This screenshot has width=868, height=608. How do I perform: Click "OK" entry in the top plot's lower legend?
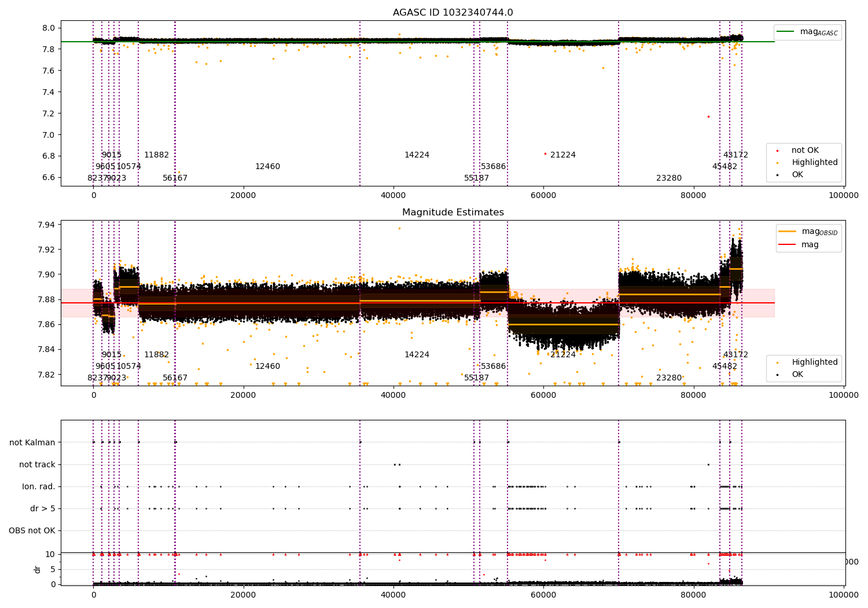pos(797,175)
